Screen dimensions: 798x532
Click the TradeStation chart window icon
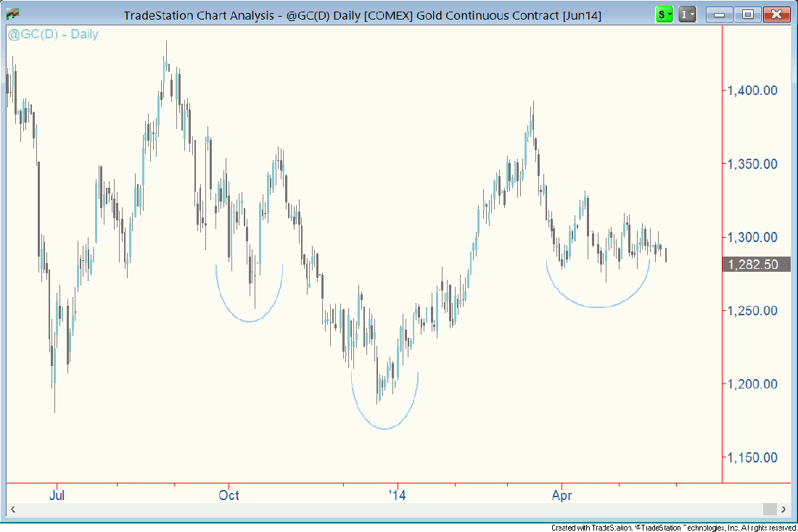click(x=13, y=14)
